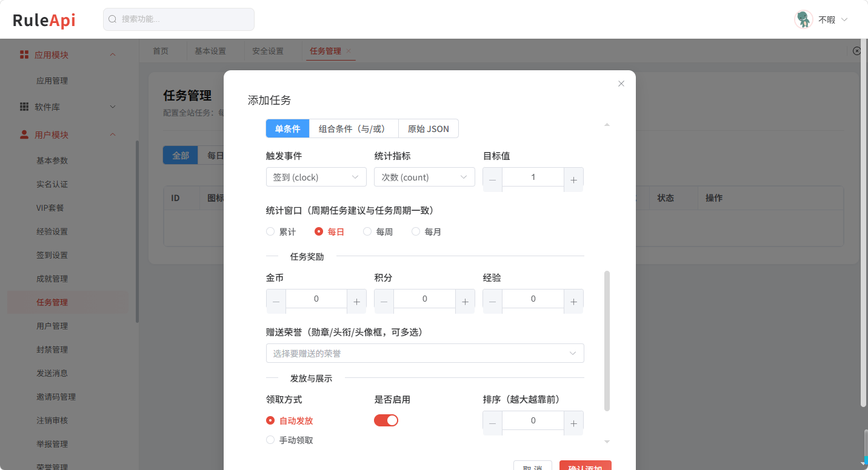The width and height of the screenshot is (868, 470).
Task: Open 封禁管理 in the sidebar
Action: point(52,349)
